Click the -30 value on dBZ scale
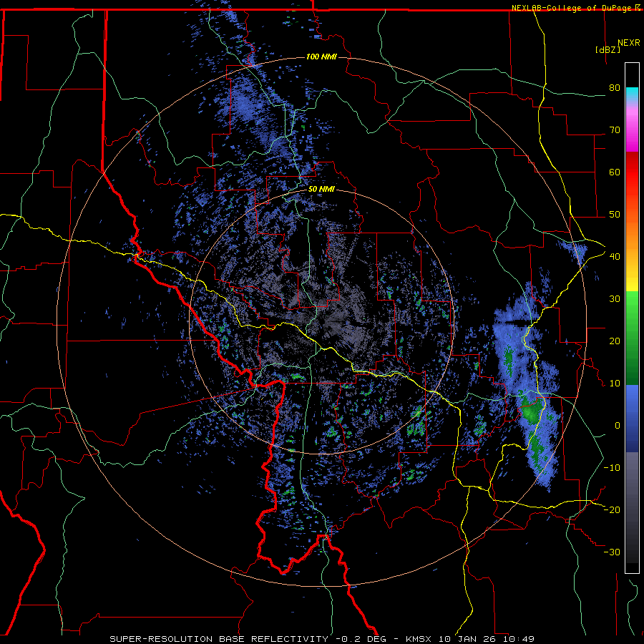 point(612,552)
